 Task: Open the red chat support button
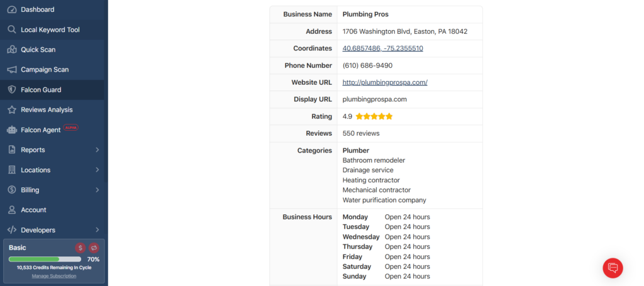[x=613, y=268]
